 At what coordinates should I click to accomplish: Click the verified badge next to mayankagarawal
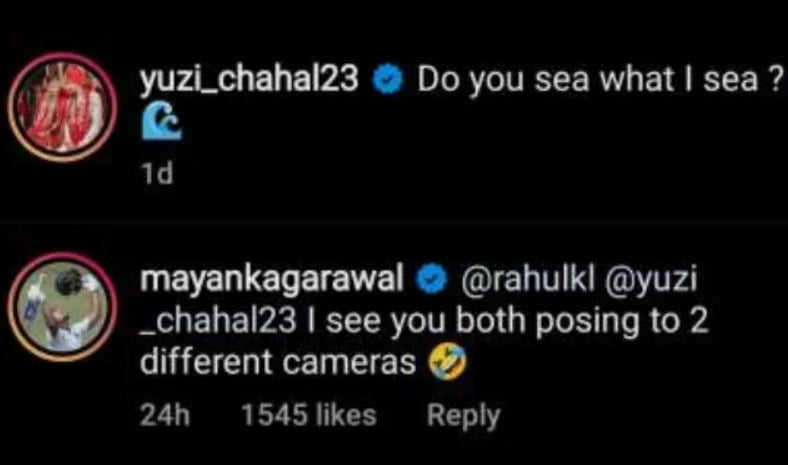tap(431, 281)
